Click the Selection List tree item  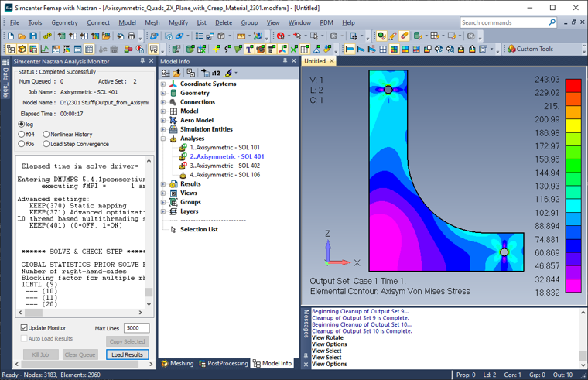pyautogui.click(x=199, y=229)
